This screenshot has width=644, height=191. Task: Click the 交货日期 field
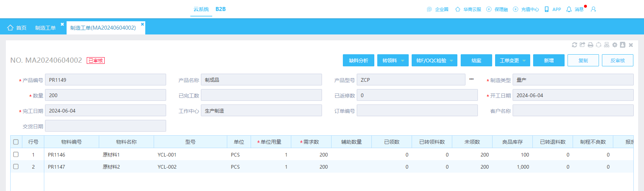(105, 126)
